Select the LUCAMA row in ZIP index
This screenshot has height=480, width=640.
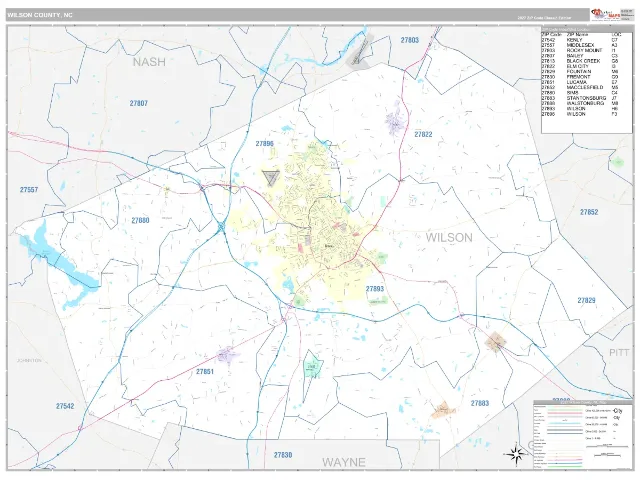pyautogui.click(x=580, y=82)
